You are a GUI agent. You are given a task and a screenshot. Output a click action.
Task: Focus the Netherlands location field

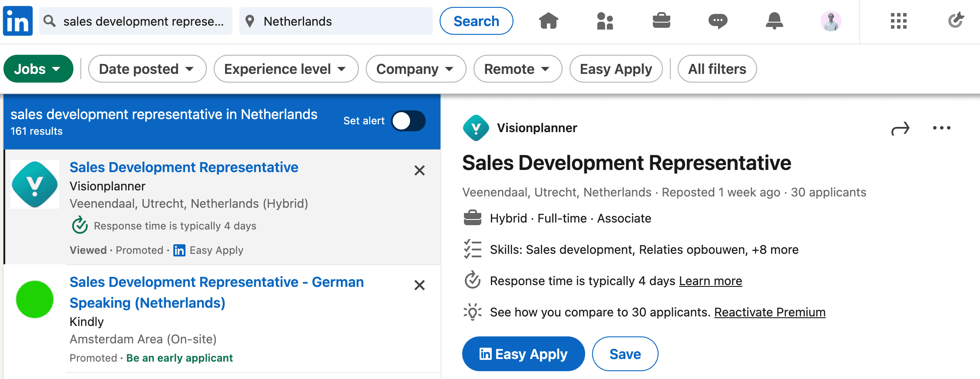336,21
